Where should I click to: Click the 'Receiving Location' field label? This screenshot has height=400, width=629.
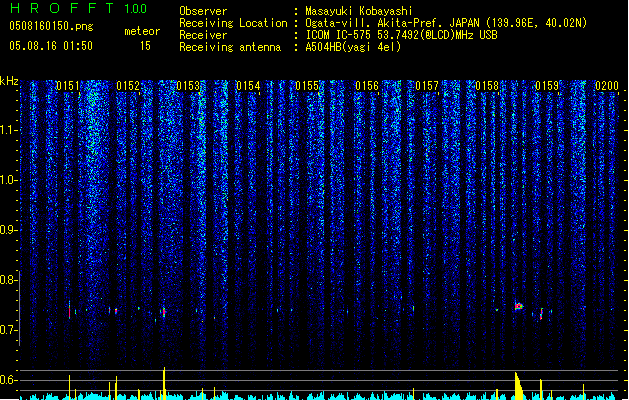pos(233,23)
